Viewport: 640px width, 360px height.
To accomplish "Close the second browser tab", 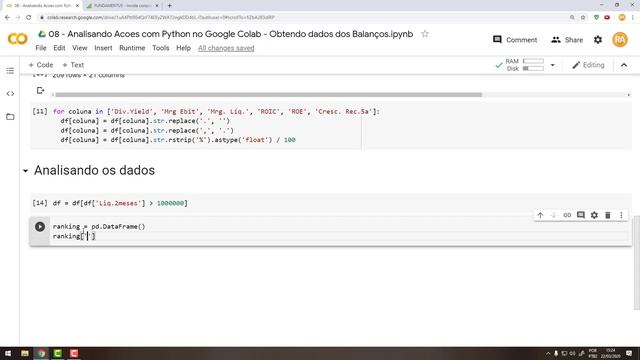I will point(157,6).
